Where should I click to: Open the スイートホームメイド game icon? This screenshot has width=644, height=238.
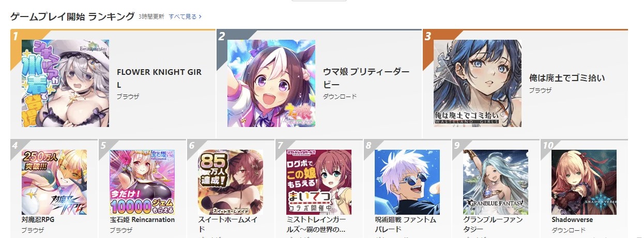(x=231, y=182)
